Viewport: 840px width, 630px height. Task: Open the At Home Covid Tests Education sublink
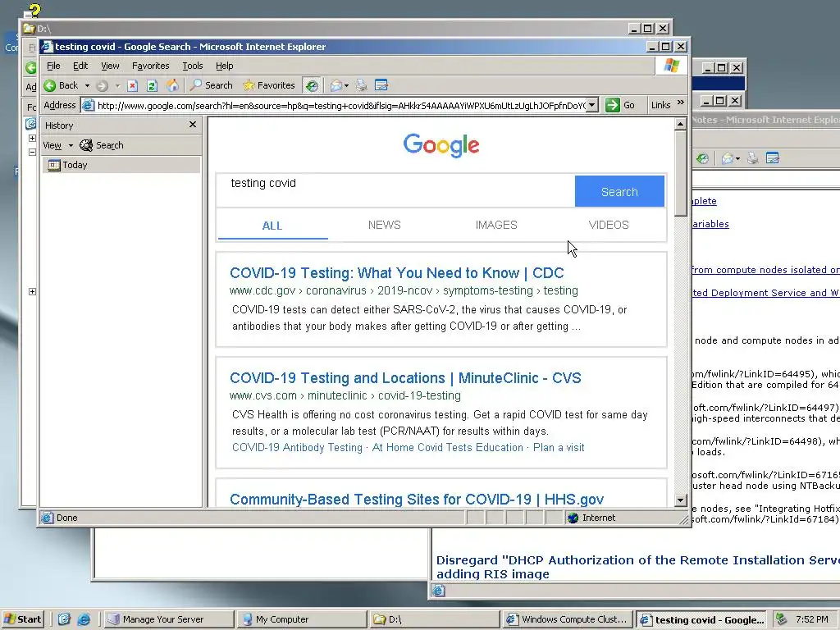point(447,447)
